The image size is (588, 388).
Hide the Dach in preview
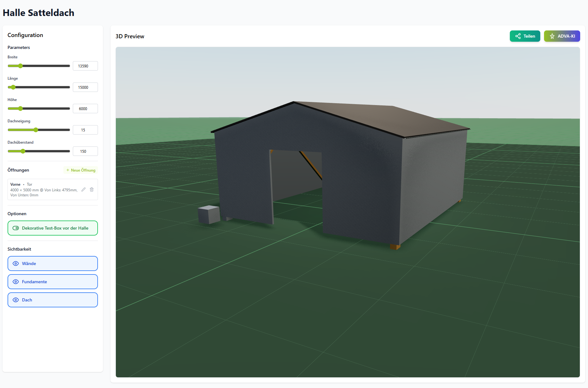click(53, 300)
